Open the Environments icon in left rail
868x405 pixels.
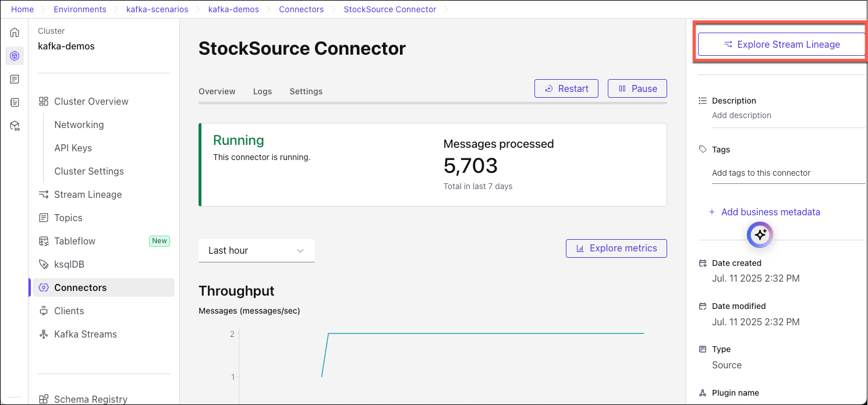15,56
